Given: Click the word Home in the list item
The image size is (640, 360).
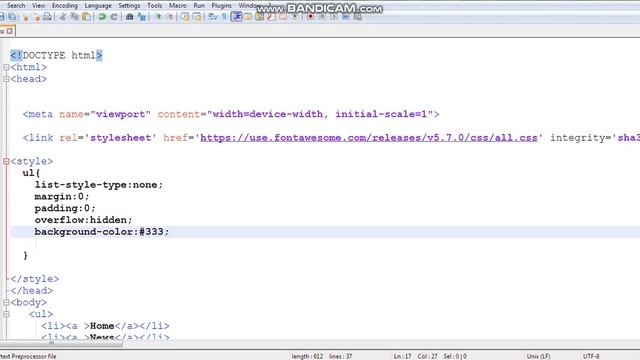Looking at the screenshot, I should [102, 326].
